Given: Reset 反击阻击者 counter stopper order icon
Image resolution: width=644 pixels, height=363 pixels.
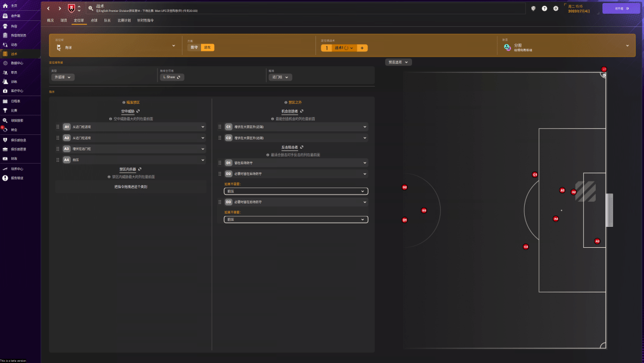Looking at the screenshot, I should click(x=302, y=147).
